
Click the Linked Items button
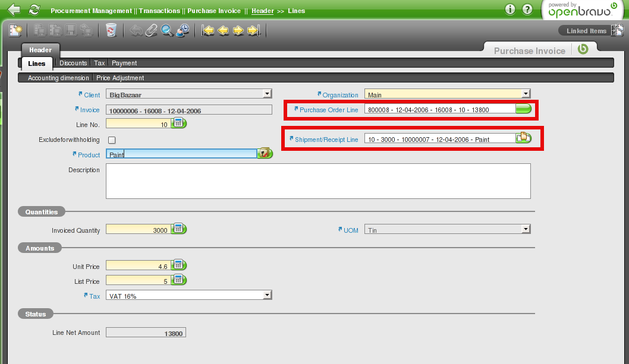click(x=586, y=31)
